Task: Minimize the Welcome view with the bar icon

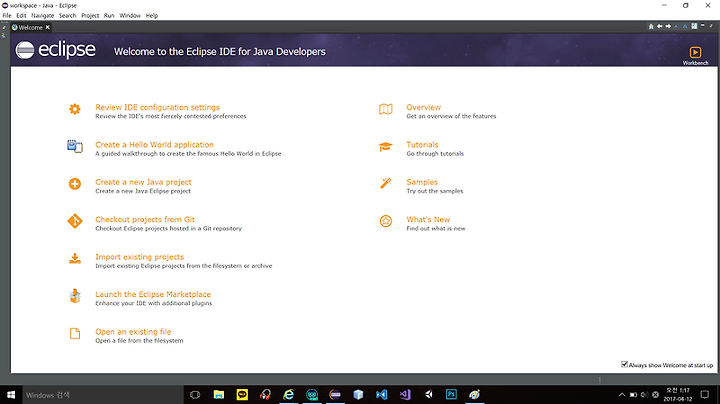Action: [703, 26]
